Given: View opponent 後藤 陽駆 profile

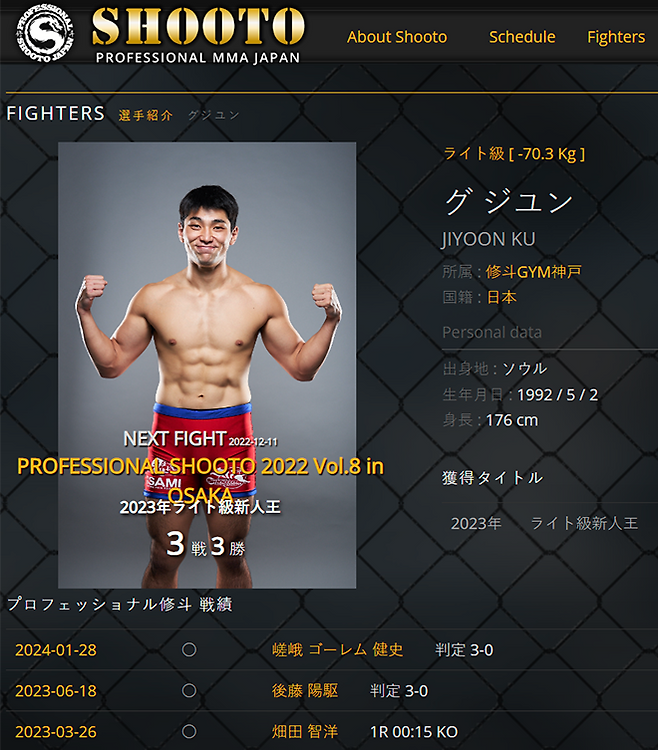Looking at the screenshot, I should click(305, 691).
